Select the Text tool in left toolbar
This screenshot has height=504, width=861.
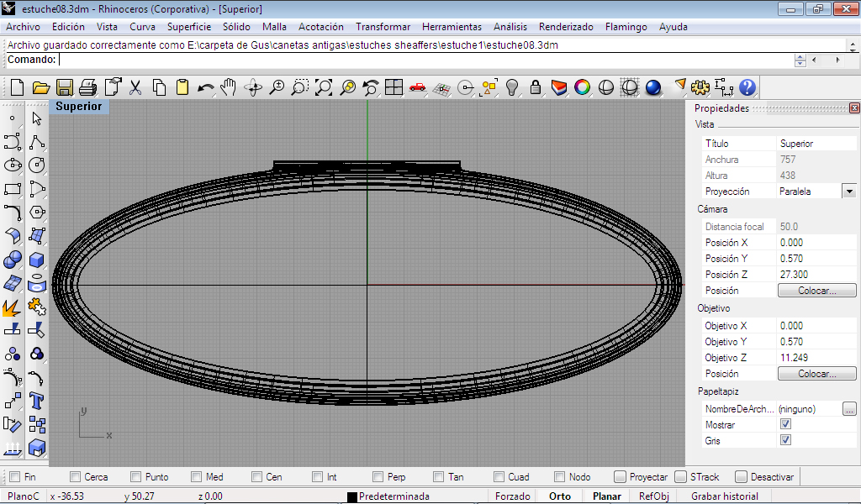tap(36, 402)
